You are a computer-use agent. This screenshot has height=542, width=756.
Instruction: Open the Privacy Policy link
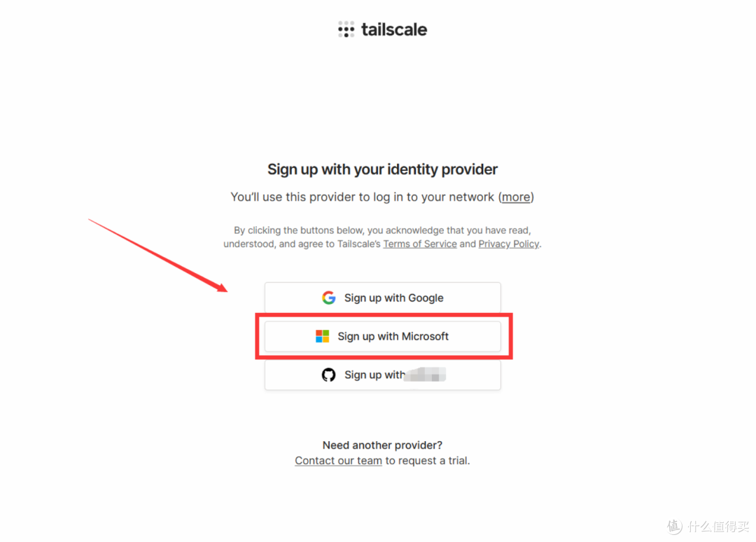click(x=509, y=244)
